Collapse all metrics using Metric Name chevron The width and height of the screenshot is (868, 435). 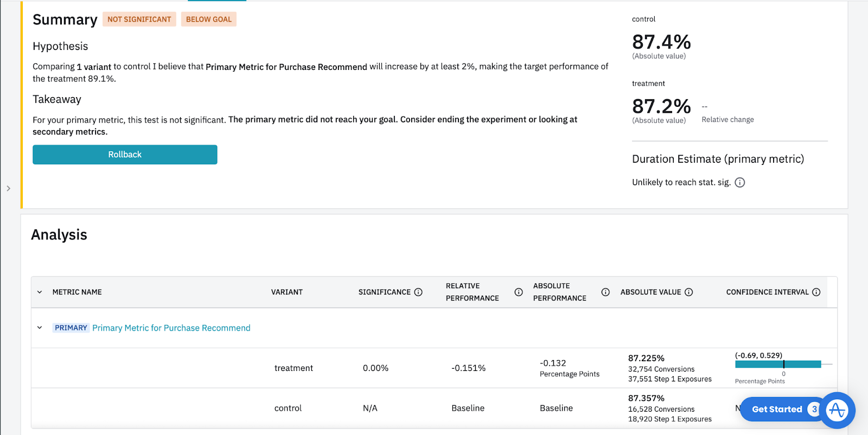tap(40, 292)
